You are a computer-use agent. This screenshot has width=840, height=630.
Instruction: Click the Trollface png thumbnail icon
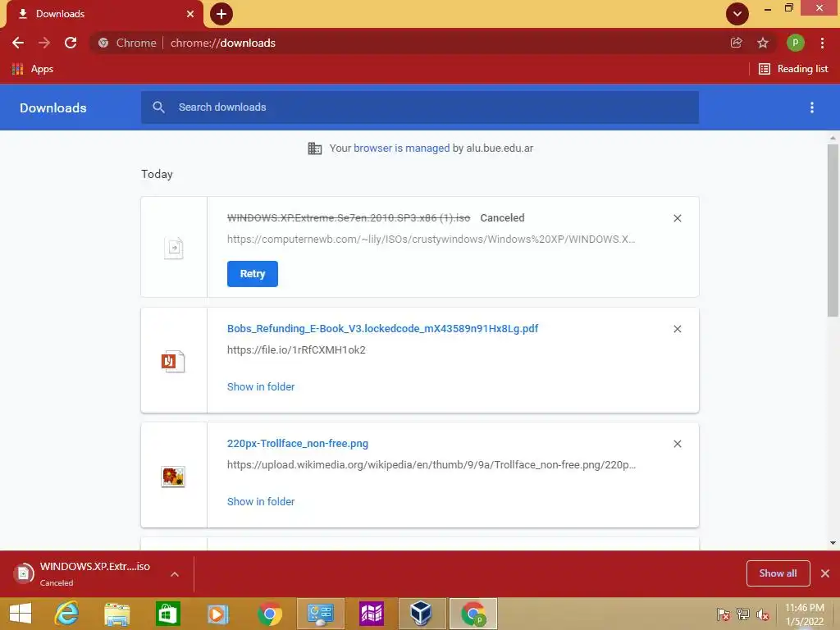(173, 477)
